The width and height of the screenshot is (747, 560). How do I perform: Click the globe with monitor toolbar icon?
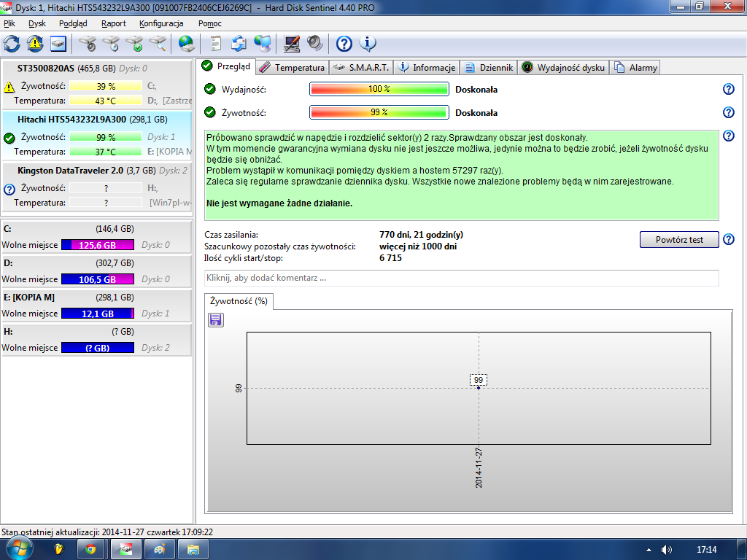coord(263,44)
